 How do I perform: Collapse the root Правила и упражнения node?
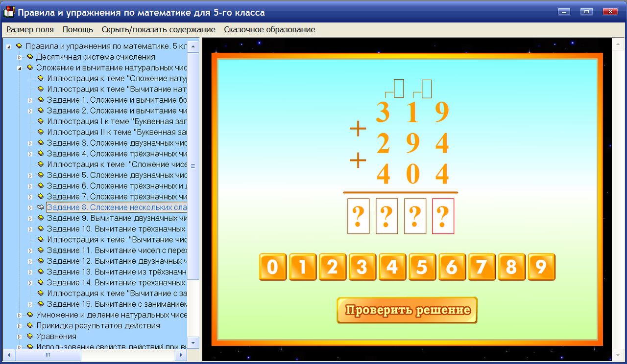(9, 46)
